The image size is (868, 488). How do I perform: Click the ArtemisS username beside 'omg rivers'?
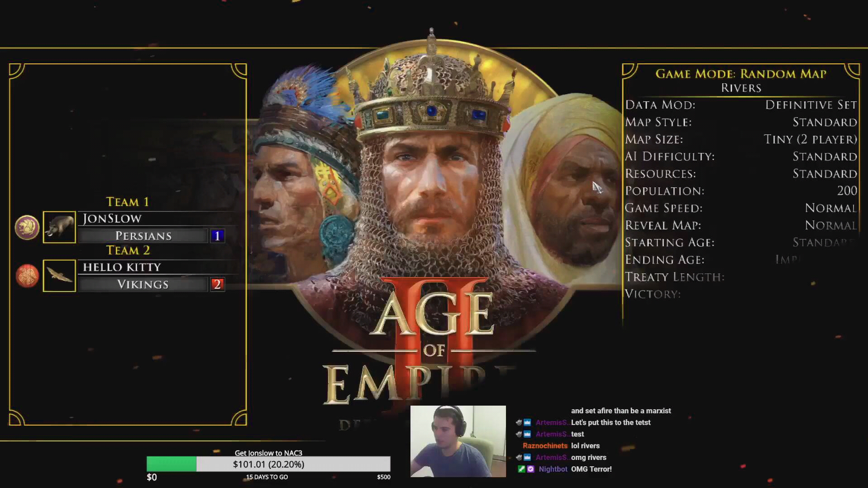pyautogui.click(x=552, y=457)
